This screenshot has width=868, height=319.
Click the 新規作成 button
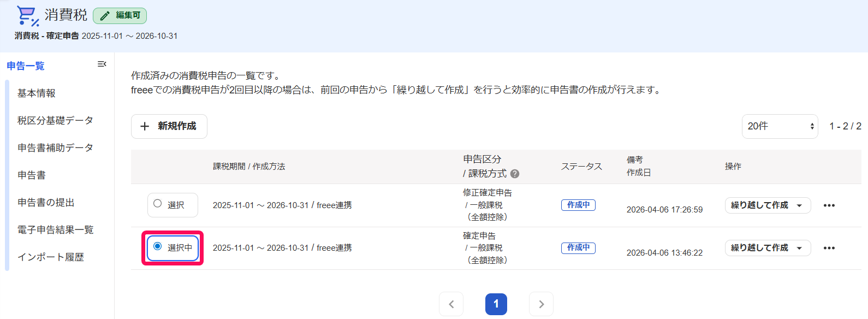pyautogui.click(x=169, y=126)
